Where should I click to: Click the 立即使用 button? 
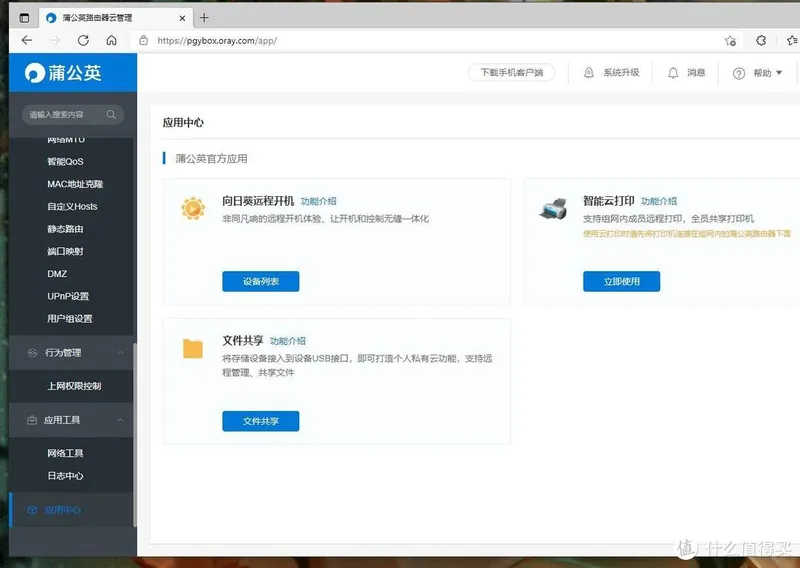pyautogui.click(x=621, y=281)
